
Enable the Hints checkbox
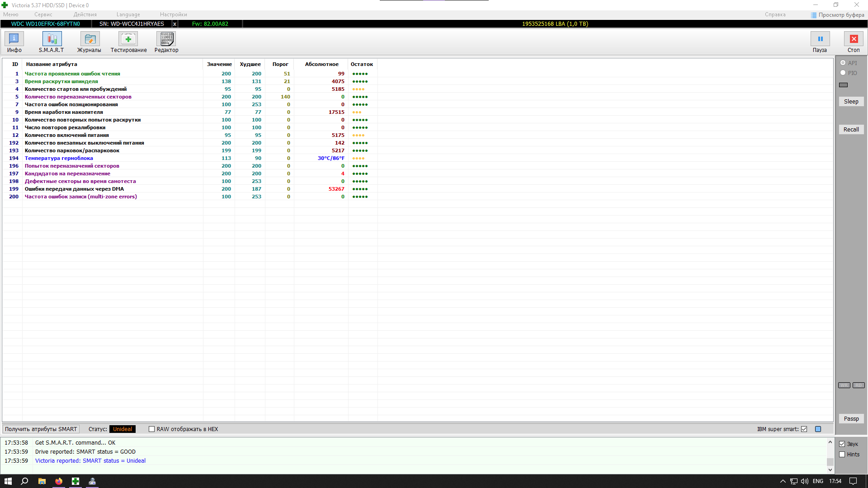point(842,455)
